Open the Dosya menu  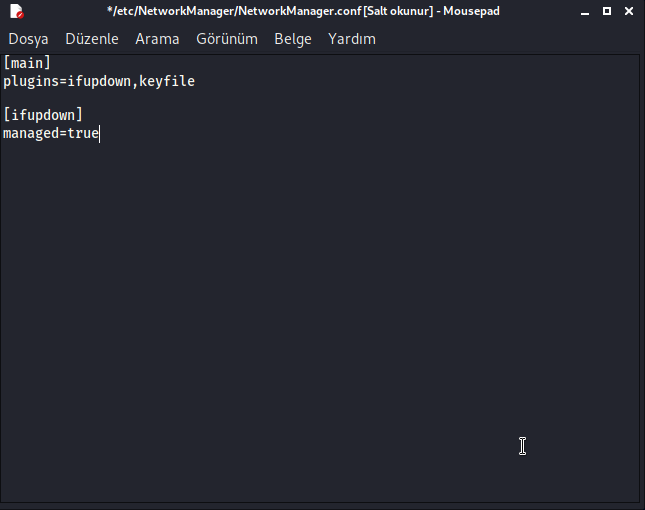tap(28, 39)
